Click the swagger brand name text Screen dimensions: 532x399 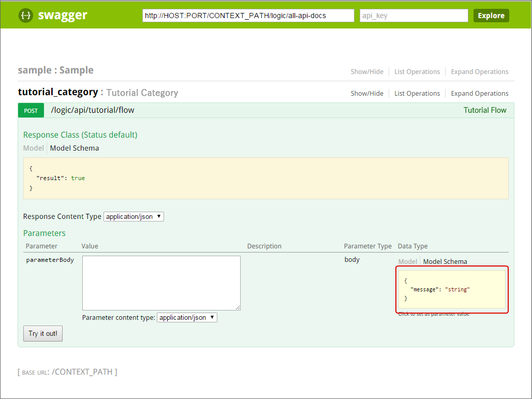point(63,16)
